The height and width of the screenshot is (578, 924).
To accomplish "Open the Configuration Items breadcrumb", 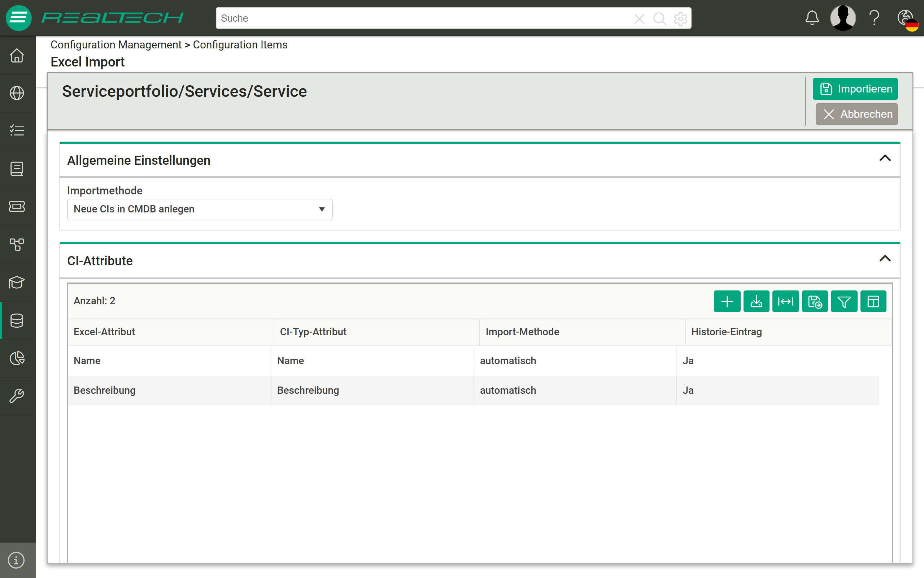I will tap(240, 45).
